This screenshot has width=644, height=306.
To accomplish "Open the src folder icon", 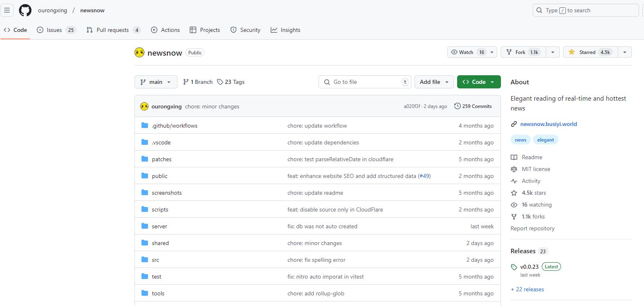I will (145, 260).
